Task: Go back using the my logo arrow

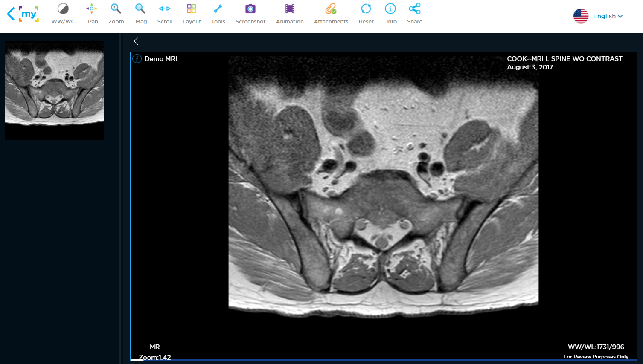Action: click(11, 14)
